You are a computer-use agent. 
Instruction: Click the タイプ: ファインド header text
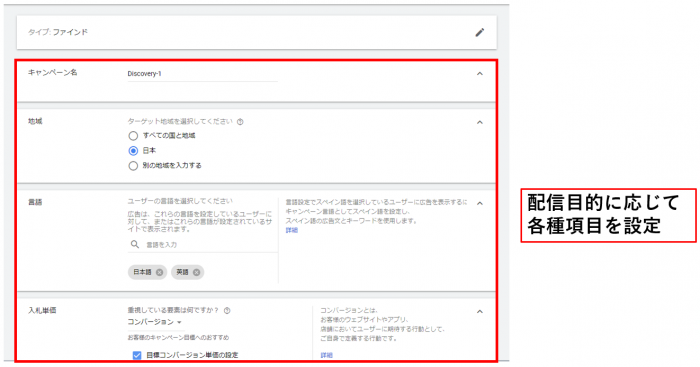[58, 32]
